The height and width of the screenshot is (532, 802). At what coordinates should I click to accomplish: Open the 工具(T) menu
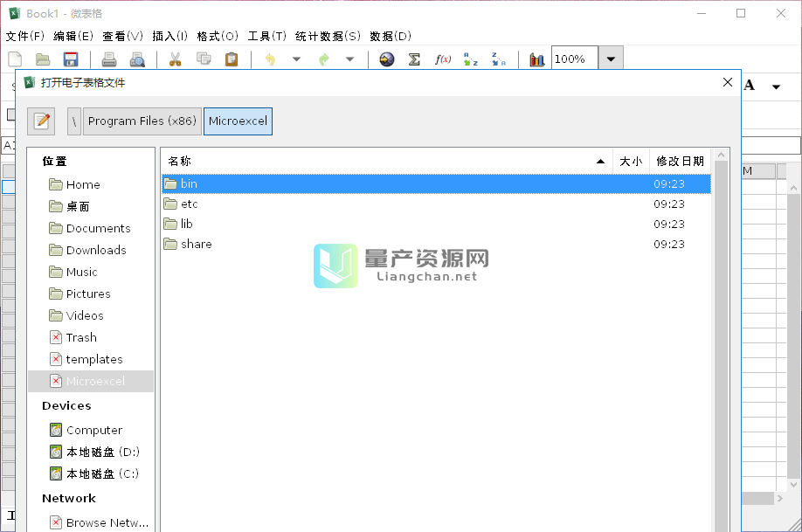coord(266,37)
